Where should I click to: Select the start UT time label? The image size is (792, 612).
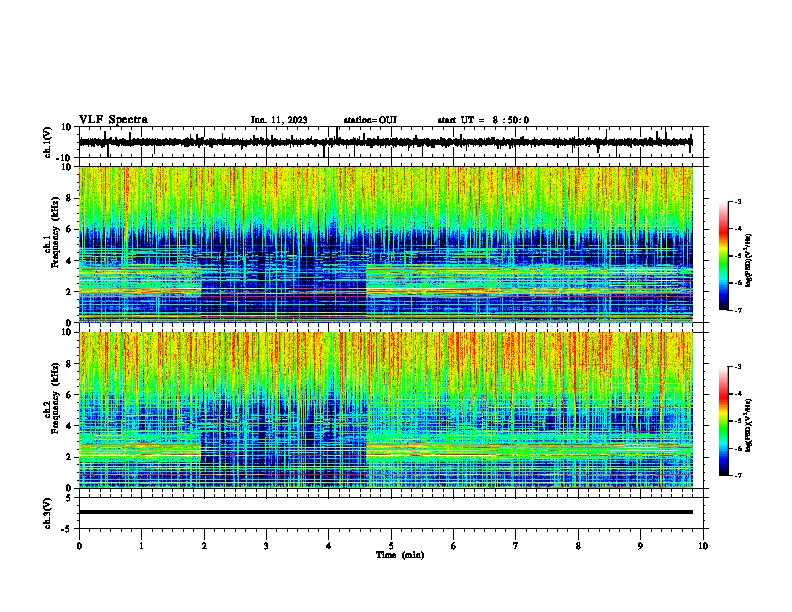coord(483,120)
